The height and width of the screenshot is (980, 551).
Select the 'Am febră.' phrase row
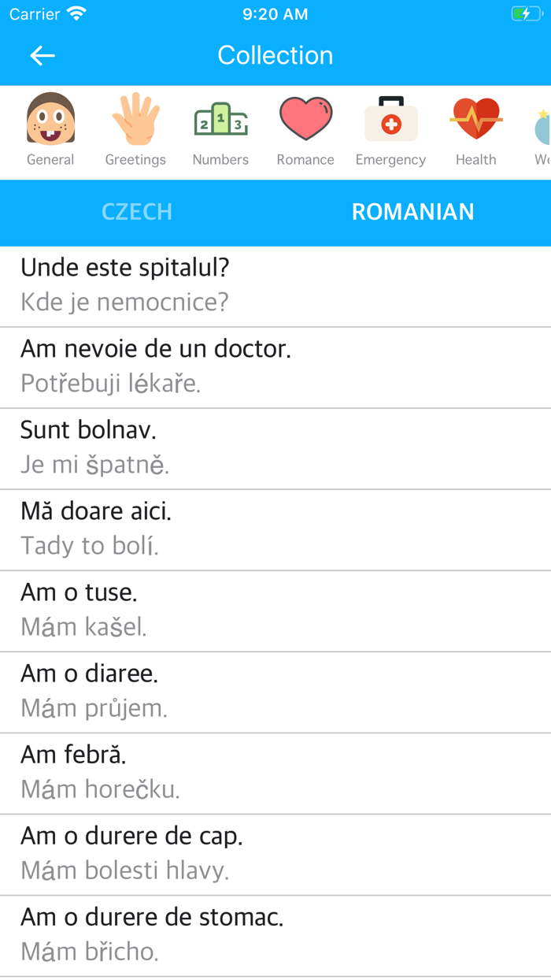(275, 772)
